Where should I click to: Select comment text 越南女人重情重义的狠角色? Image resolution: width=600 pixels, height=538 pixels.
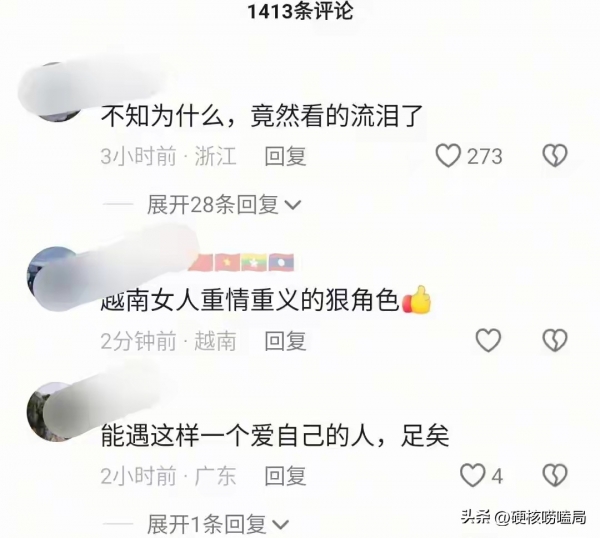[x=251, y=302]
